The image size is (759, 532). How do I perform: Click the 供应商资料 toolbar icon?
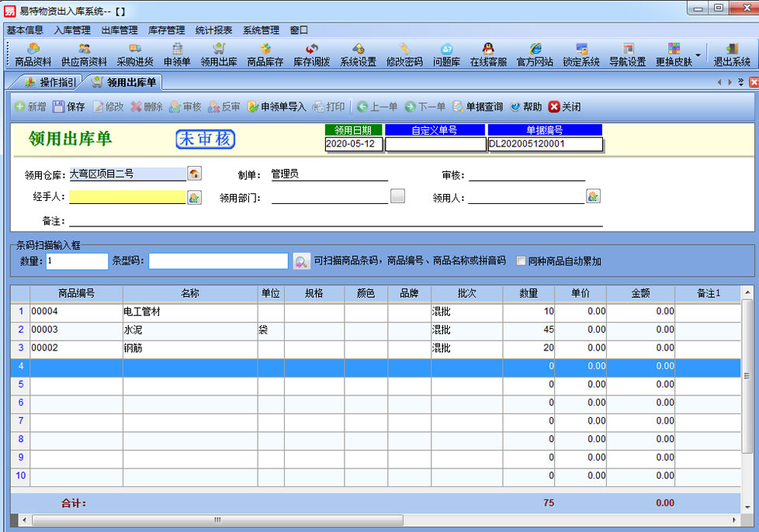[84, 55]
